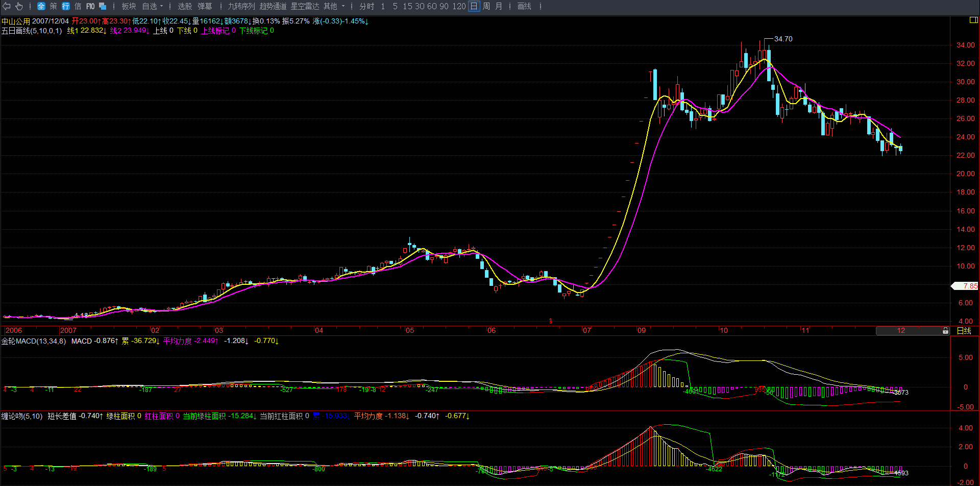Select the 5-minute period
980x486 pixels.
[x=395, y=6]
